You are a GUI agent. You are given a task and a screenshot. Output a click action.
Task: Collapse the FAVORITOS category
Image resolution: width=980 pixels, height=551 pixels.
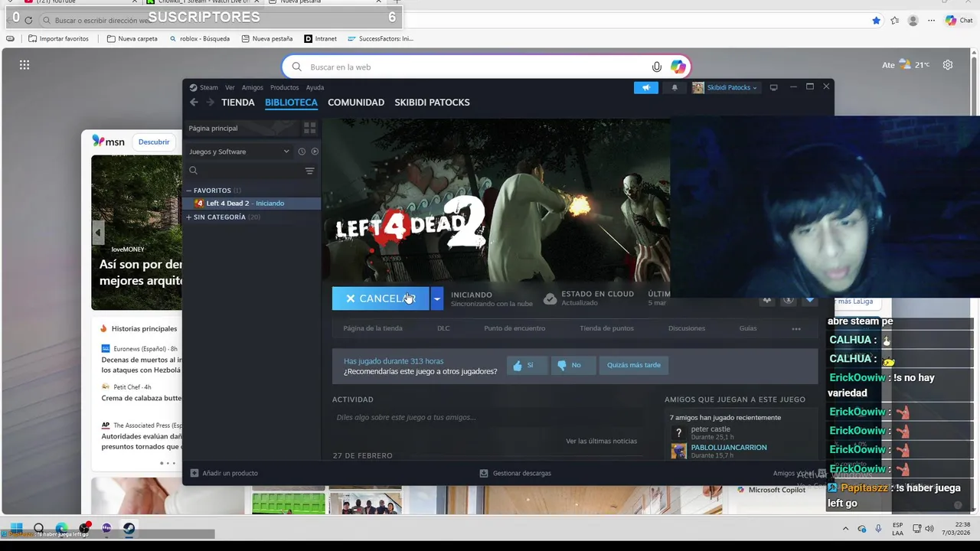tap(189, 191)
